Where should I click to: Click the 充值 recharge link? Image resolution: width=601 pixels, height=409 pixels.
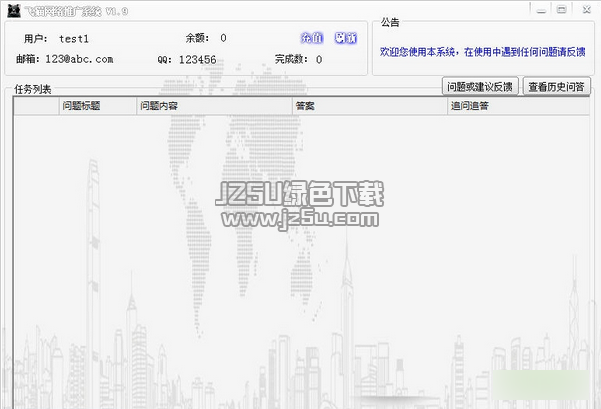[312, 38]
